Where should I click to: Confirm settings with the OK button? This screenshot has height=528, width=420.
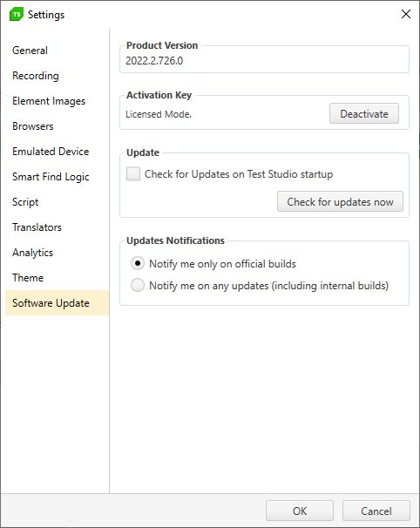300,511
